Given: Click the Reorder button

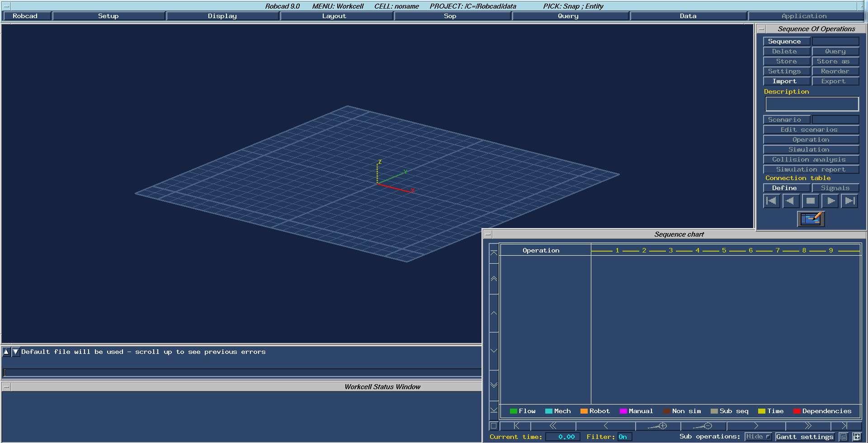Looking at the screenshot, I should tap(835, 71).
